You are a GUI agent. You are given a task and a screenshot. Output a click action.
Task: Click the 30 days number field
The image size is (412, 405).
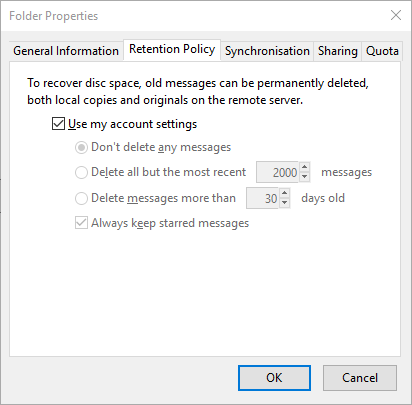[263, 198]
